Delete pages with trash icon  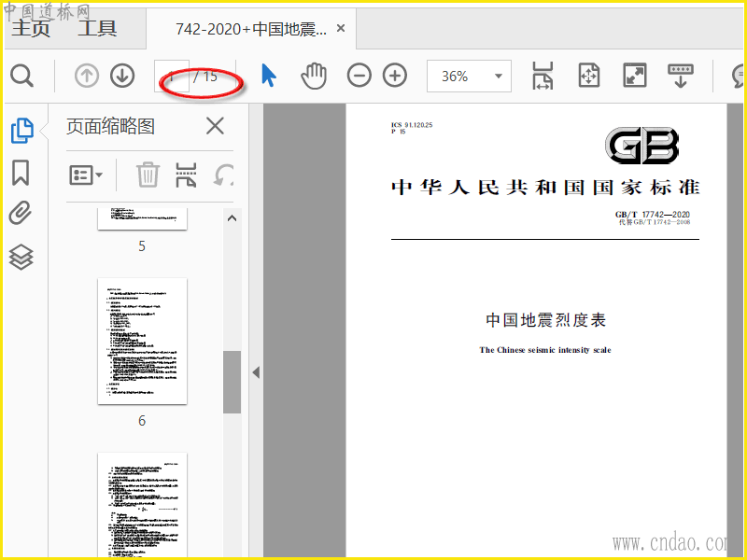pyautogui.click(x=148, y=175)
